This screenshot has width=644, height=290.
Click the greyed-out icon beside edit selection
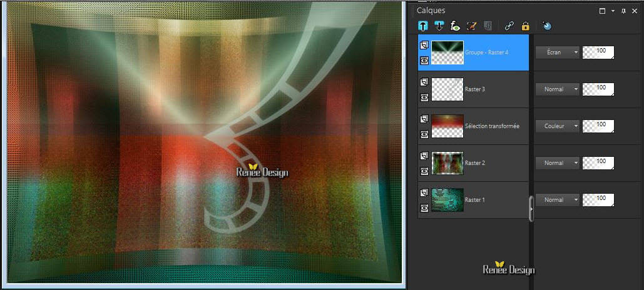tap(488, 26)
